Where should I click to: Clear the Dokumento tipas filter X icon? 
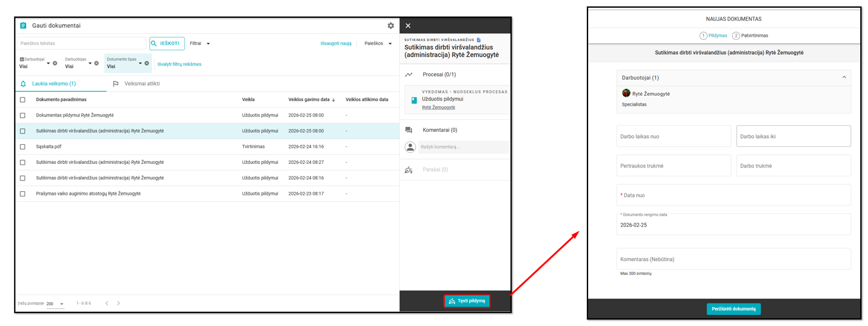coord(147,63)
